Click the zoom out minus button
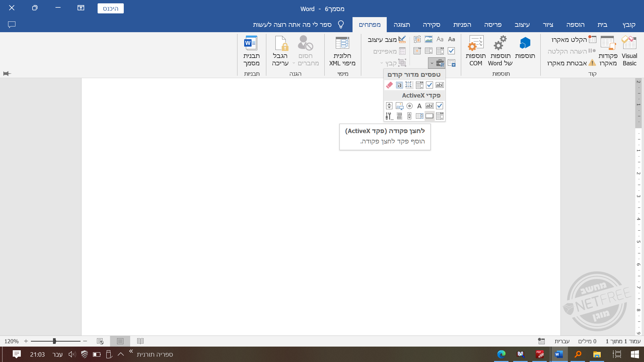Viewport: 644px width, 362px height. pyautogui.click(x=85, y=341)
